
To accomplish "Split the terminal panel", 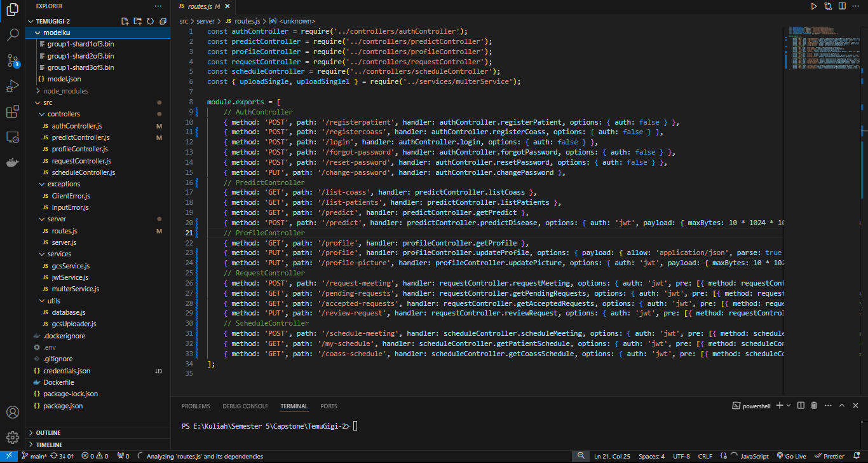I will tap(801, 406).
